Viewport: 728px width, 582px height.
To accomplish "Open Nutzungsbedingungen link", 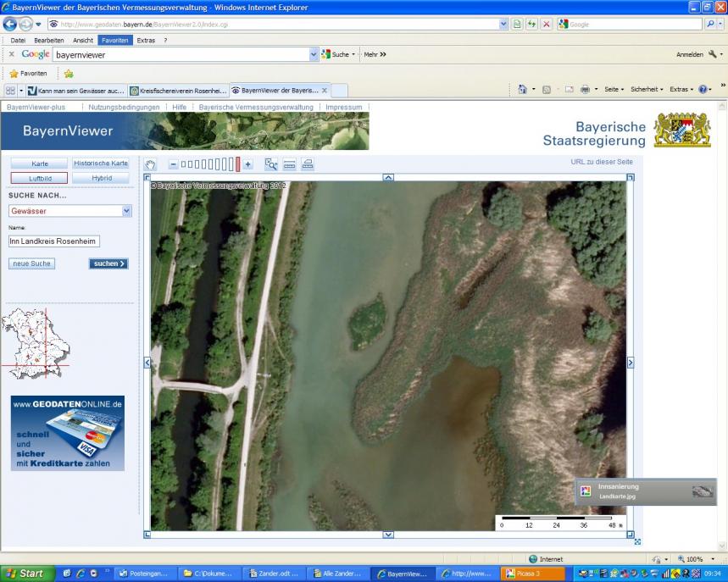I will tap(124, 108).
